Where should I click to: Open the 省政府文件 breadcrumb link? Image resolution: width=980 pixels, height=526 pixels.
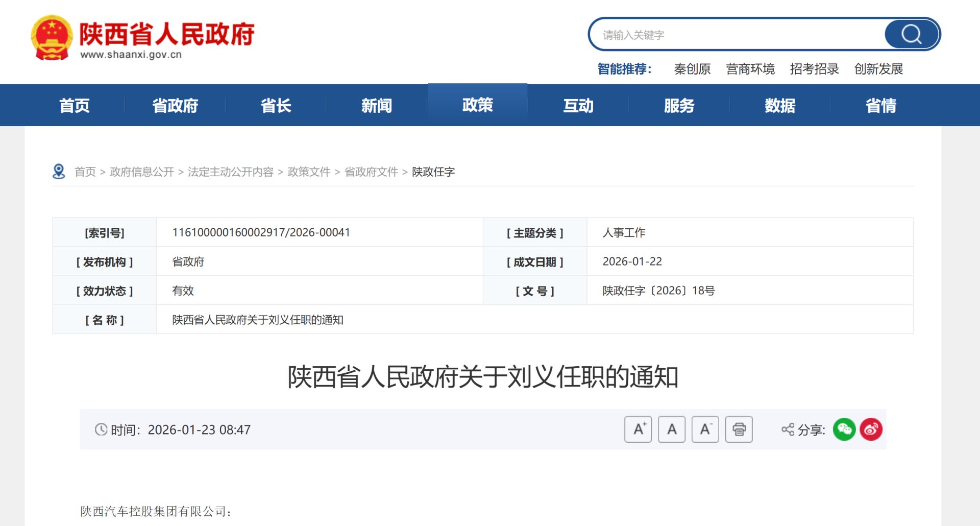click(371, 172)
